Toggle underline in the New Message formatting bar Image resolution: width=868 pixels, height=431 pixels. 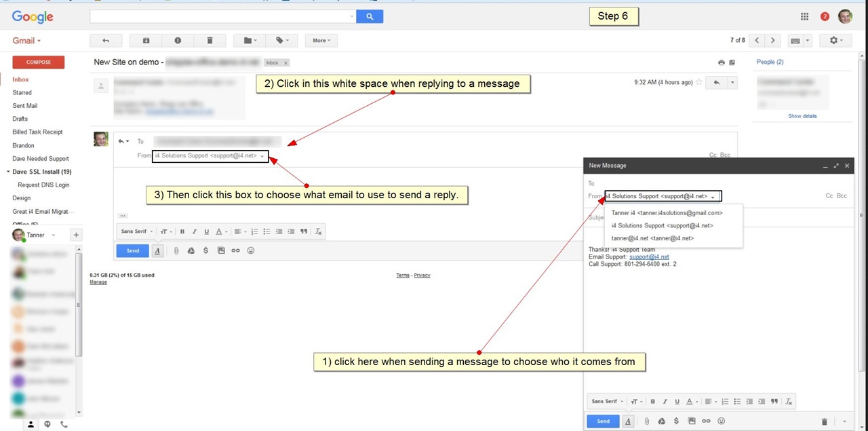coord(677,402)
